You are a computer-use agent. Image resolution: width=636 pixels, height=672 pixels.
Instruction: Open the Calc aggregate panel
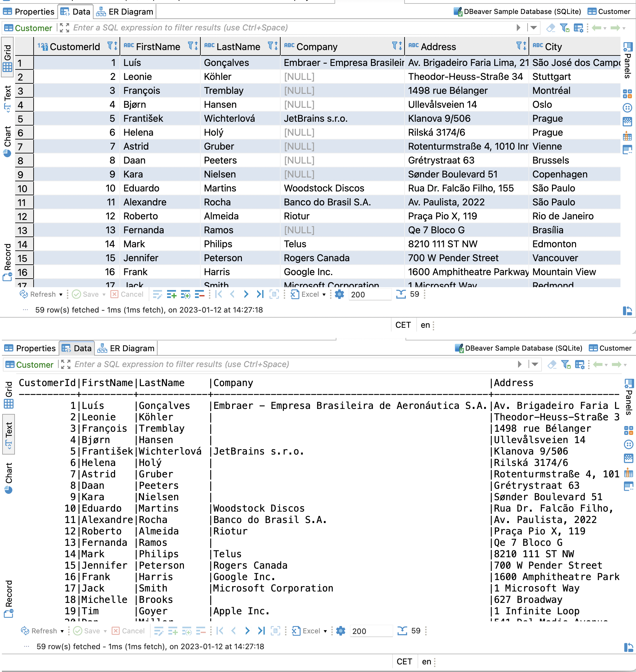627,94
